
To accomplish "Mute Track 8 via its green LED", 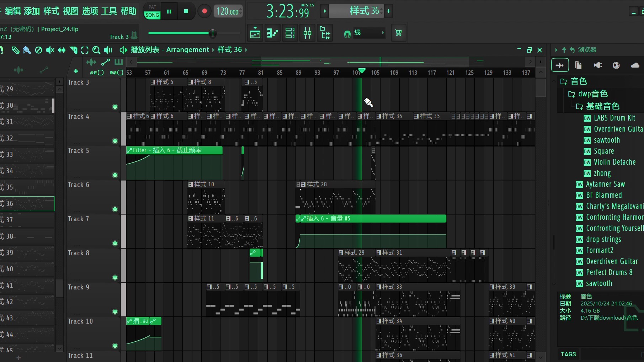I will [115, 277].
